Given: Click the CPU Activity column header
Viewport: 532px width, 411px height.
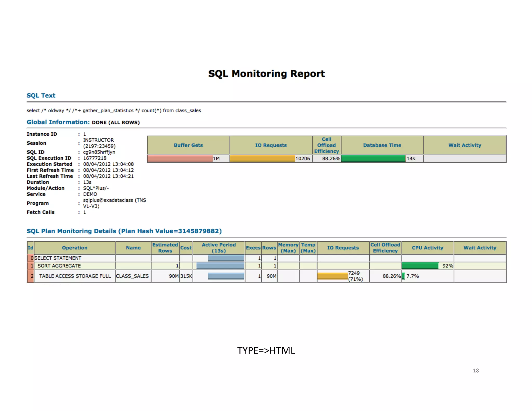Looking at the screenshot, I should click(427, 248).
